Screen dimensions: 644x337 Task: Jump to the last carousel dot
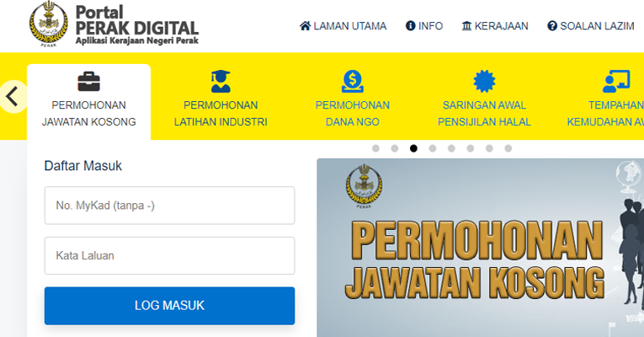pos(508,148)
